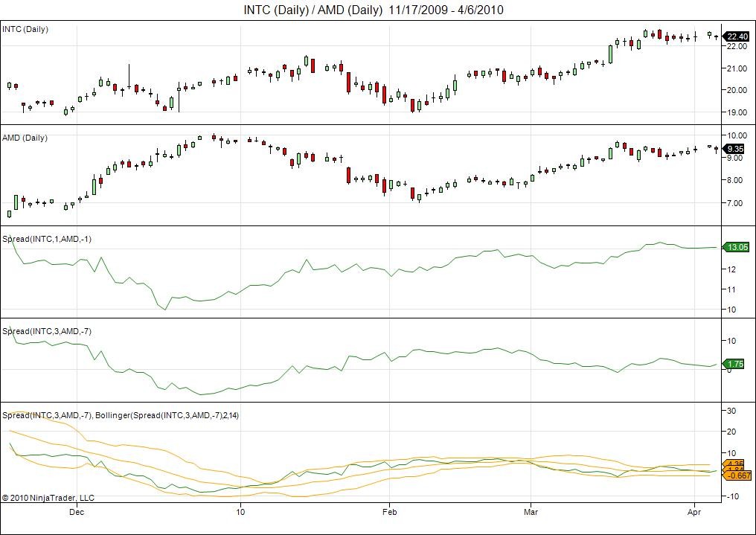Screen dimensions: 756x535
Task: Click the Spread(INTC,3,AMD,-7) indicator label in fourth panel
Action: coord(47,332)
